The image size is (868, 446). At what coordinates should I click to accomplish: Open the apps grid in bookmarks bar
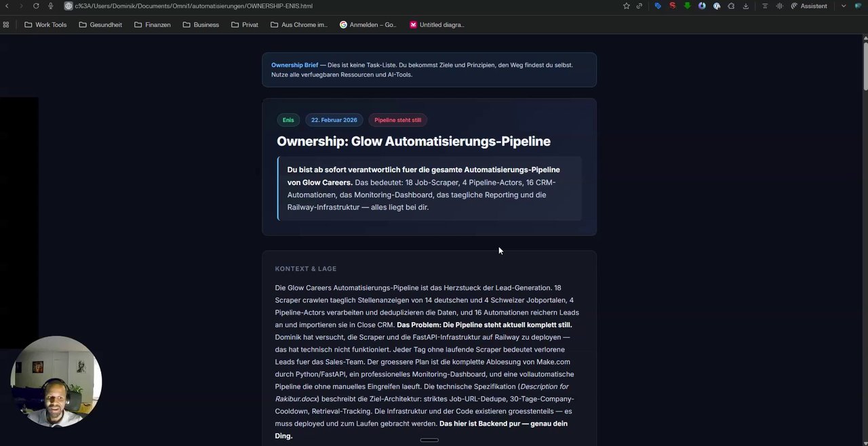tap(6, 24)
